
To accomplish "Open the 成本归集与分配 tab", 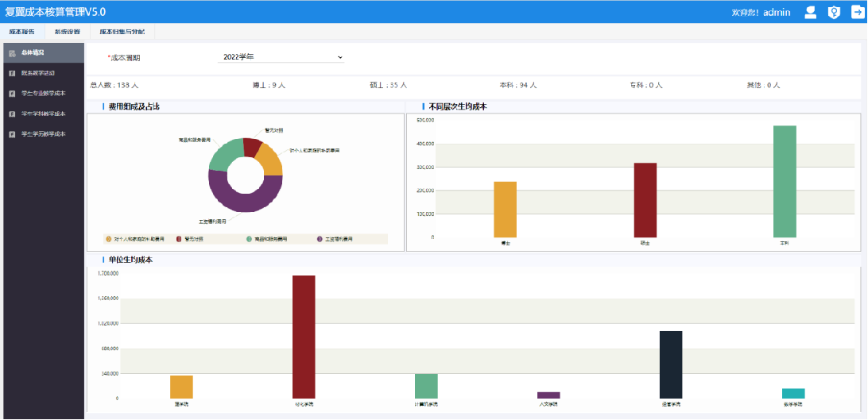I will (x=122, y=32).
